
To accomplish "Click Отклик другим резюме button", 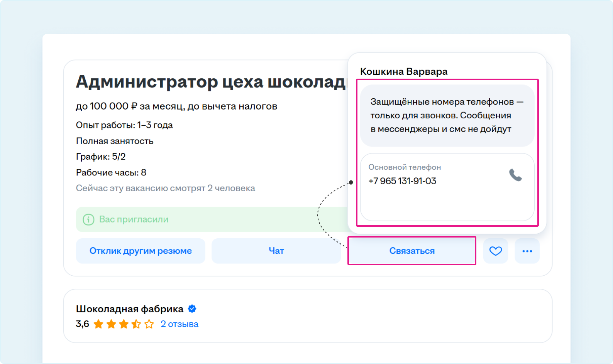I will point(141,251).
